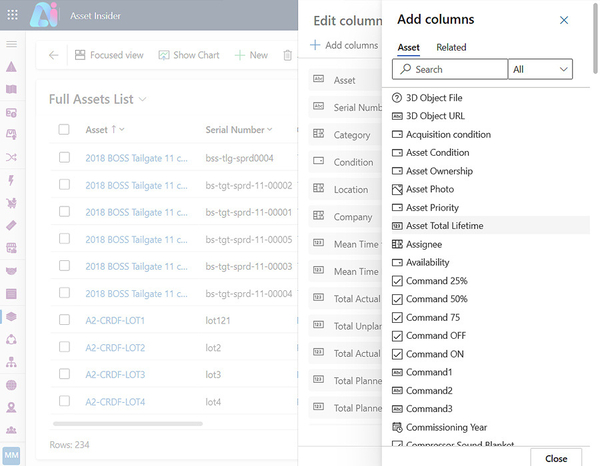Click the Asset Photo image icon
This screenshot has height=466, width=600.
pyautogui.click(x=397, y=189)
